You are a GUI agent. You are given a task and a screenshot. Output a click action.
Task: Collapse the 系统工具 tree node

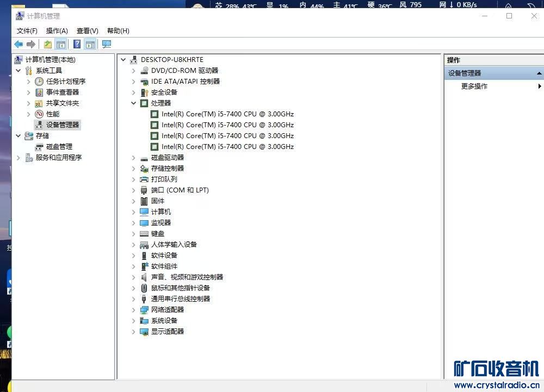click(18, 71)
